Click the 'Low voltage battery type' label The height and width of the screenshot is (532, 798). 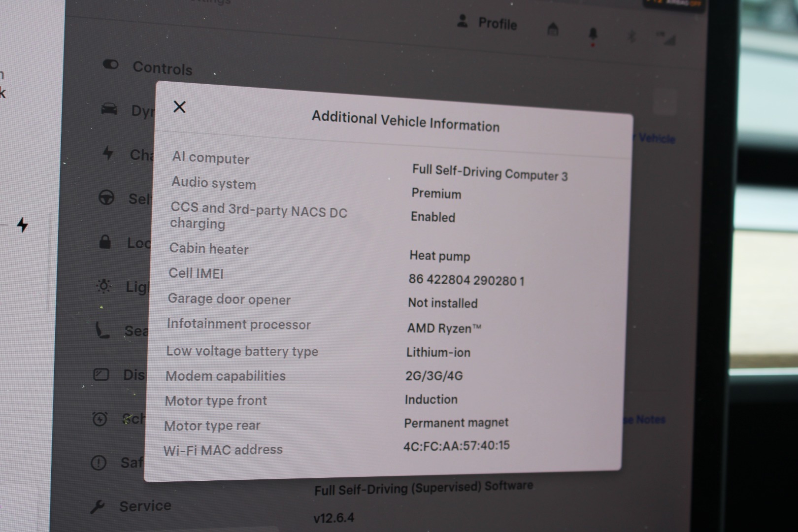tap(242, 351)
